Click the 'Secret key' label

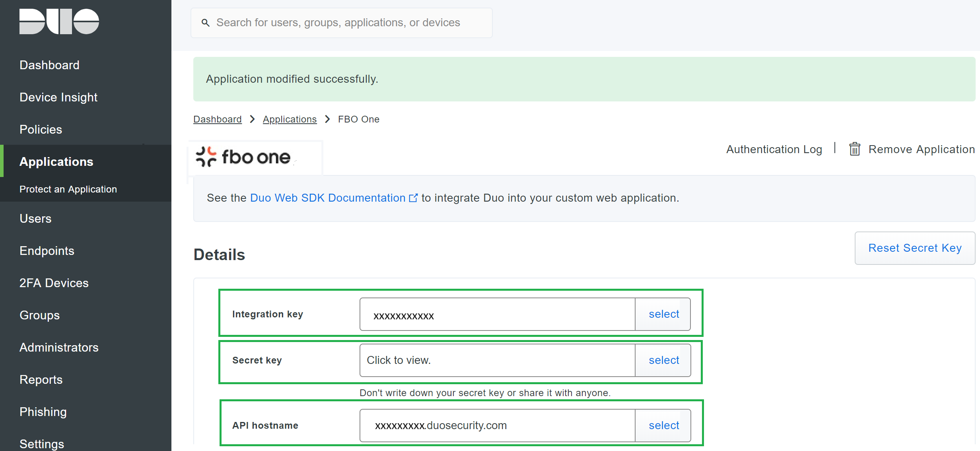257,360
